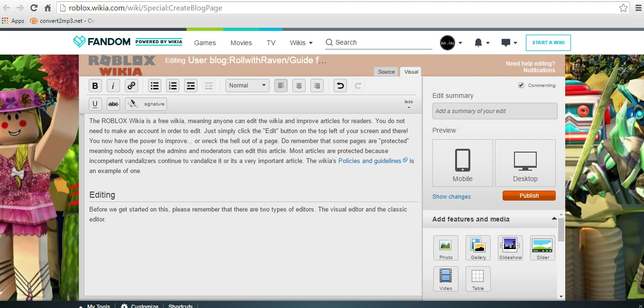
Task: Center align the text
Action: tap(299, 86)
